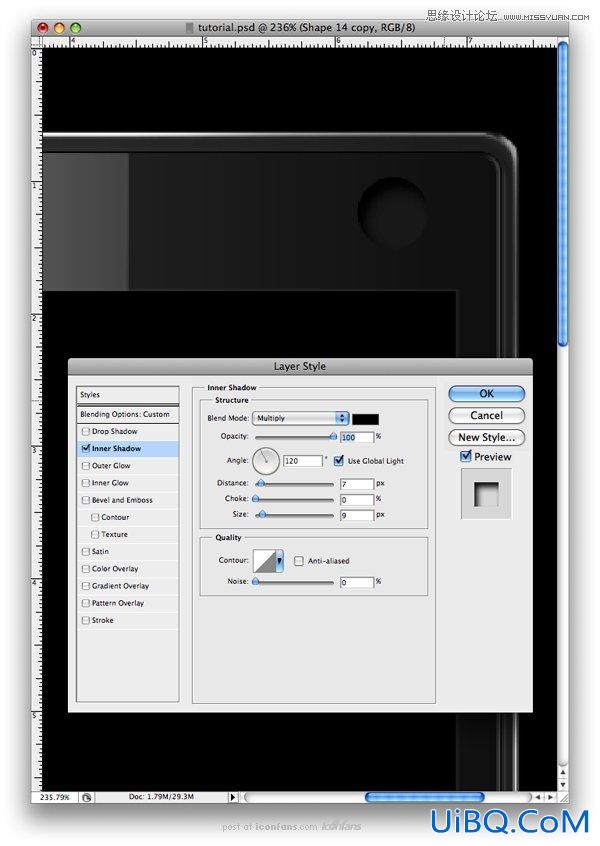Viewport: 600px width, 846px height.
Task: Click the Opacity value field
Action: 357,437
